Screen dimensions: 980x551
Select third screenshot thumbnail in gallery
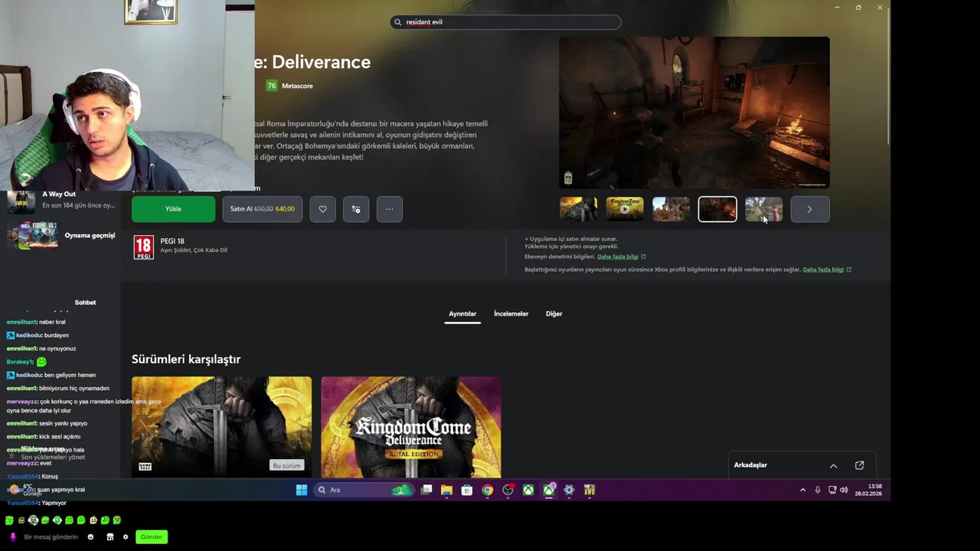coord(671,209)
